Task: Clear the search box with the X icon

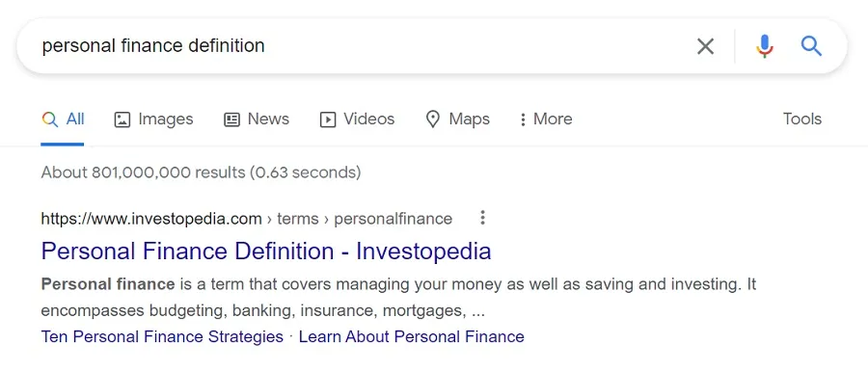Action: [x=705, y=46]
